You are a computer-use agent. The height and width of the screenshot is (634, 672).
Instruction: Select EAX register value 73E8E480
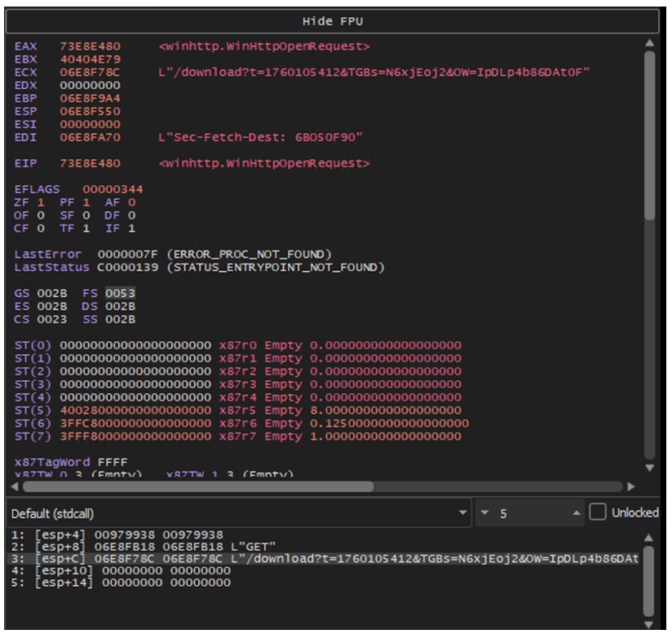point(91,47)
